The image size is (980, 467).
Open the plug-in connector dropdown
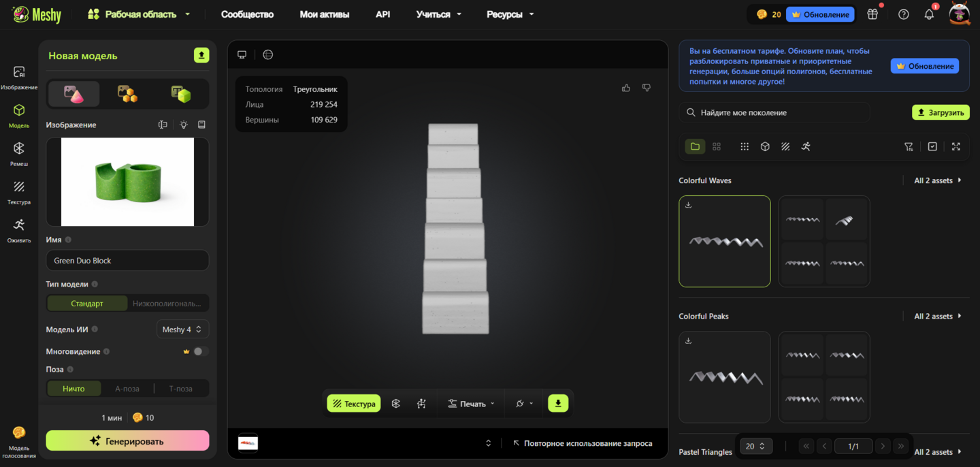pos(524,404)
